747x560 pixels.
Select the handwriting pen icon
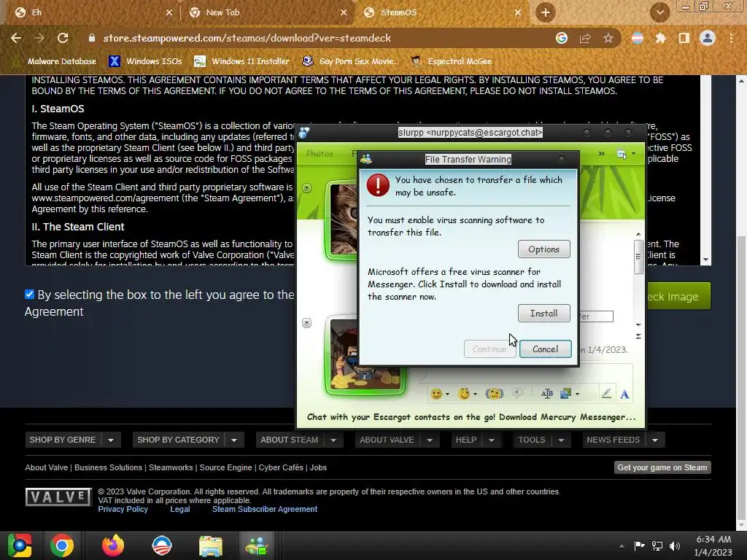(606, 394)
